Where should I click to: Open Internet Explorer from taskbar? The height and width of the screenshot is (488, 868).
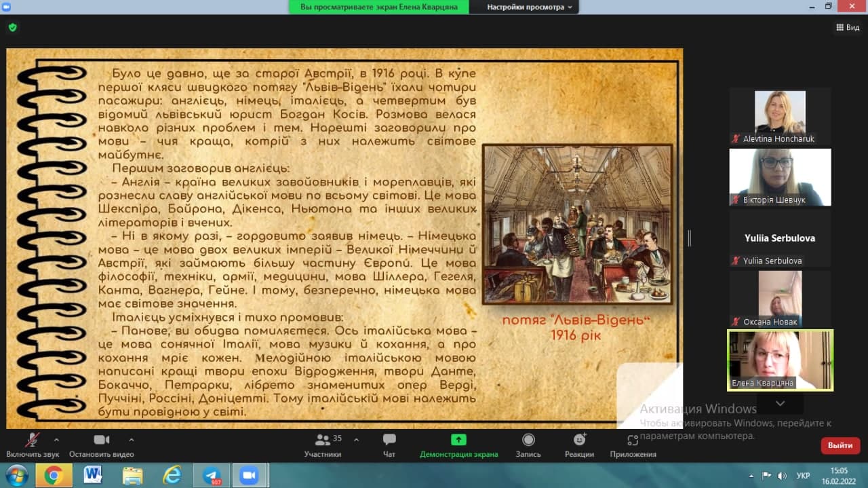tap(172, 476)
